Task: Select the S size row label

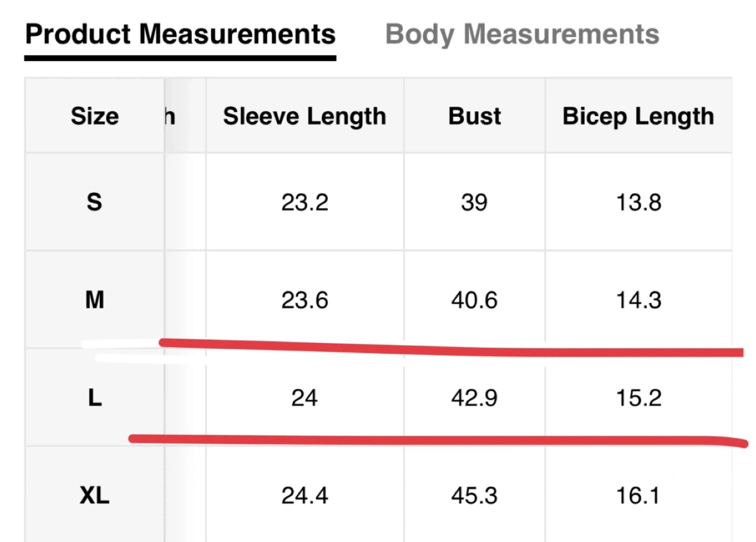Action: 94,202
